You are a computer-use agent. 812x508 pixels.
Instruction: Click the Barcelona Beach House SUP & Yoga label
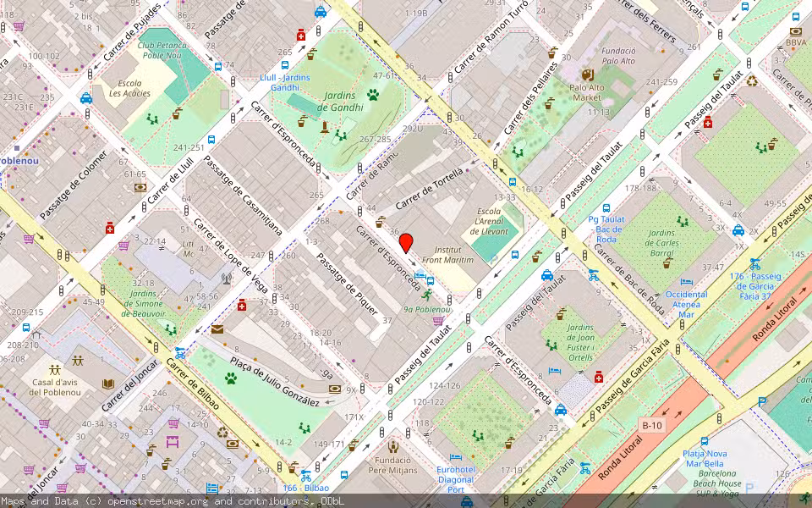point(717,483)
